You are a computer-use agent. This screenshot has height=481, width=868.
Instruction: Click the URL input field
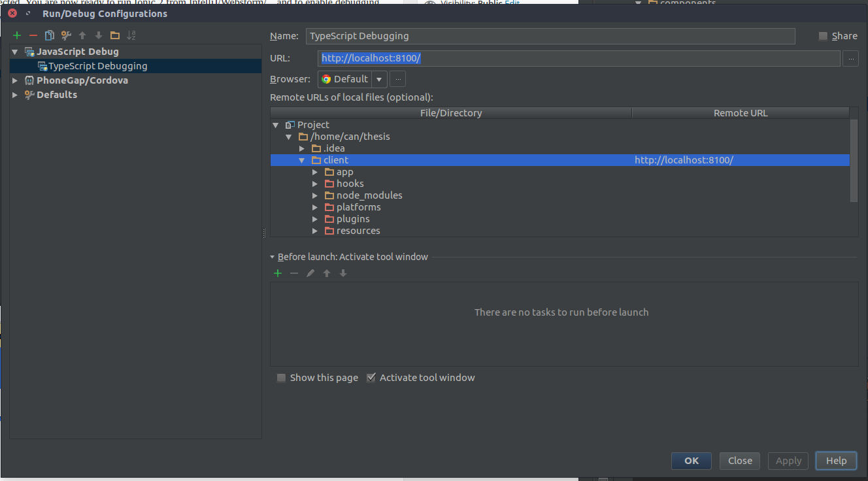pyautogui.click(x=579, y=58)
